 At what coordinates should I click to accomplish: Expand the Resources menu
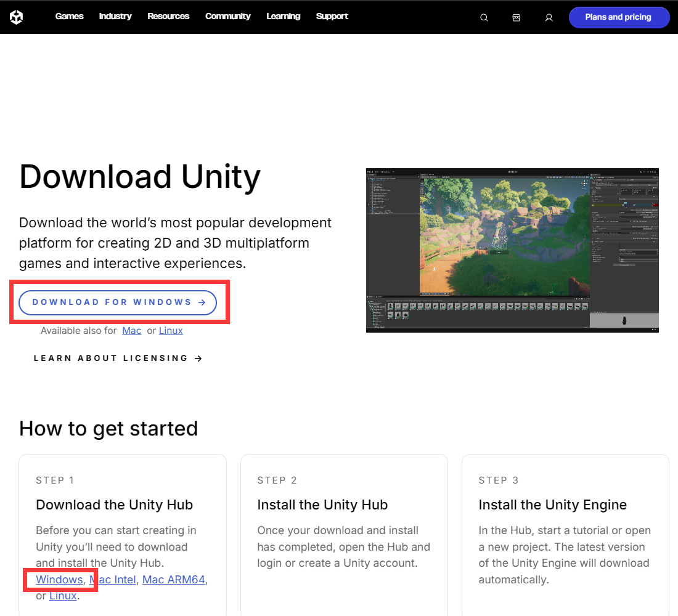pos(168,17)
